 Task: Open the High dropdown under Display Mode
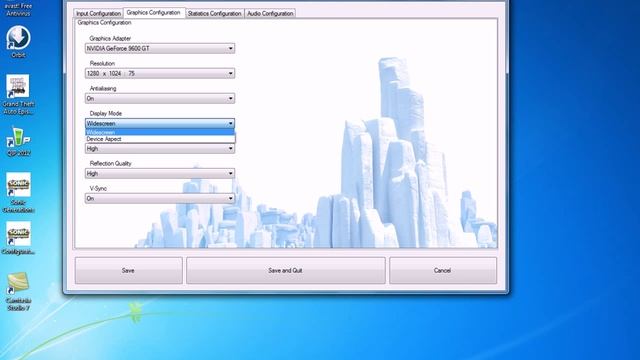160,149
